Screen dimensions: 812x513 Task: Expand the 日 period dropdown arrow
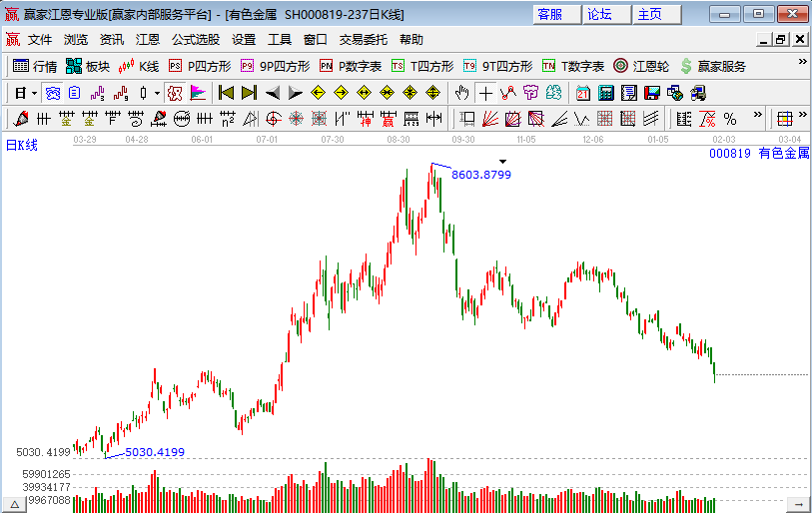[x=34, y=94]
